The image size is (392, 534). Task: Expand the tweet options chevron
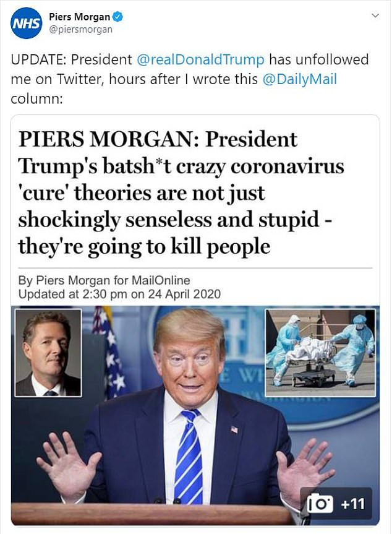[x=375, y=15]
